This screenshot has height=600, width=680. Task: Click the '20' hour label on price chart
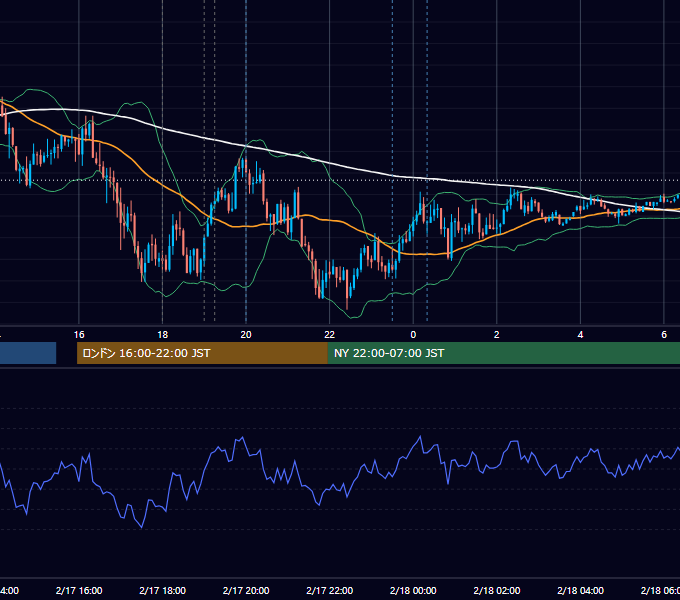pos(246,335)
